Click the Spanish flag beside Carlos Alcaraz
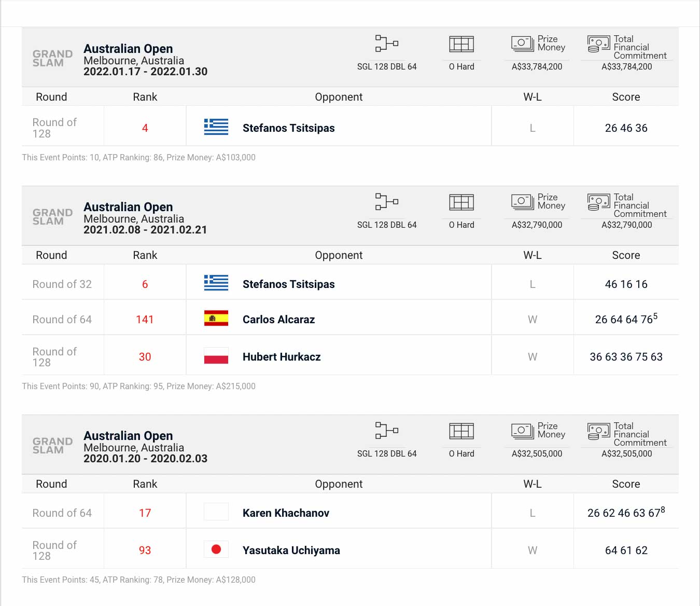This screenshot has width=700, height=606. point(216,318)
